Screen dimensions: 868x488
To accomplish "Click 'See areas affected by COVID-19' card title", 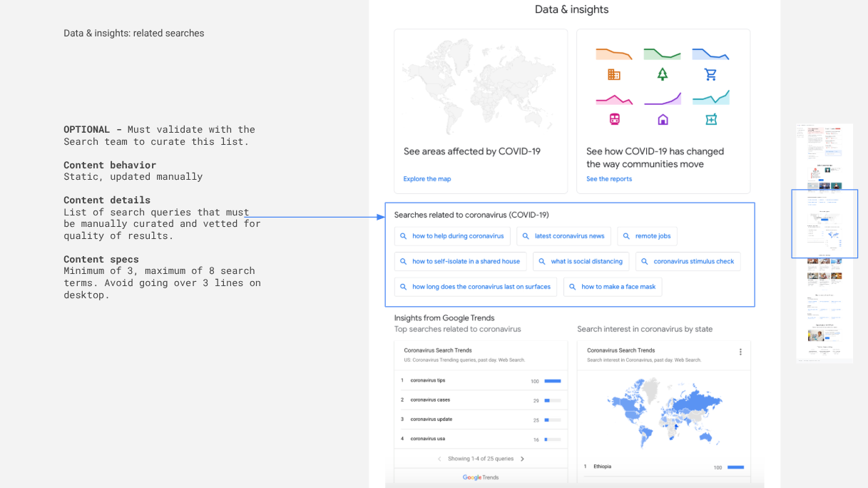I will pyautogui.click(x=472, y=151).
